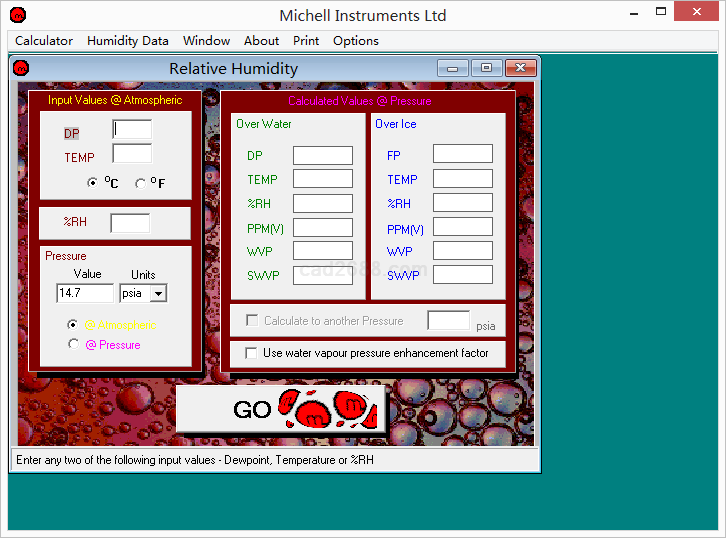Click the Pressure Value field showing 14.7

click(85, 293)
